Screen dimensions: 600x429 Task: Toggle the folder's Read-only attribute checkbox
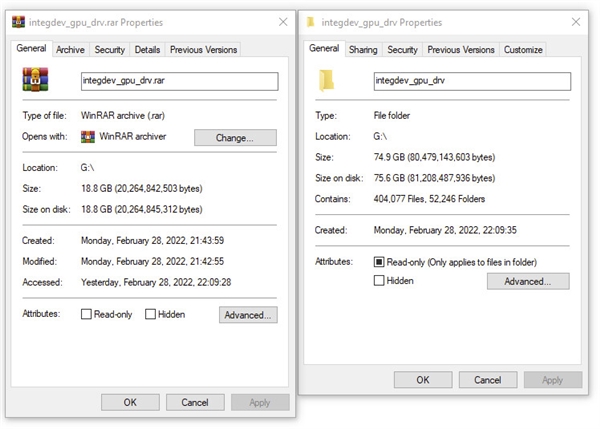(380, 262)
